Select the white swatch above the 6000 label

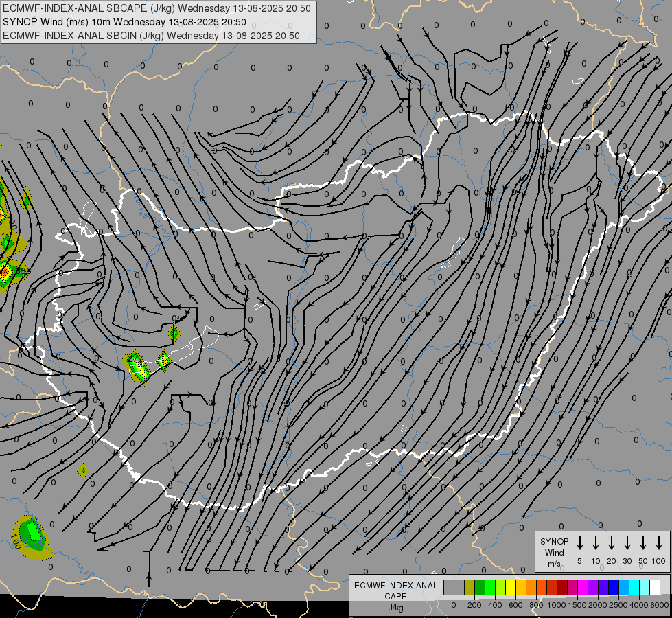[x=656, y=587]
